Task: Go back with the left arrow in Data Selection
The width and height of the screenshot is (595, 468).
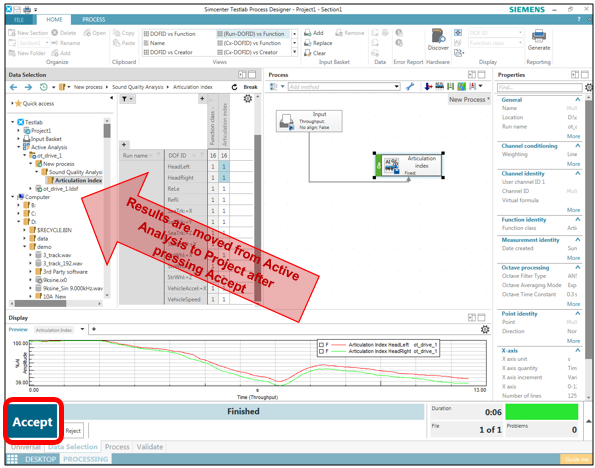Action: pos(14,87)
